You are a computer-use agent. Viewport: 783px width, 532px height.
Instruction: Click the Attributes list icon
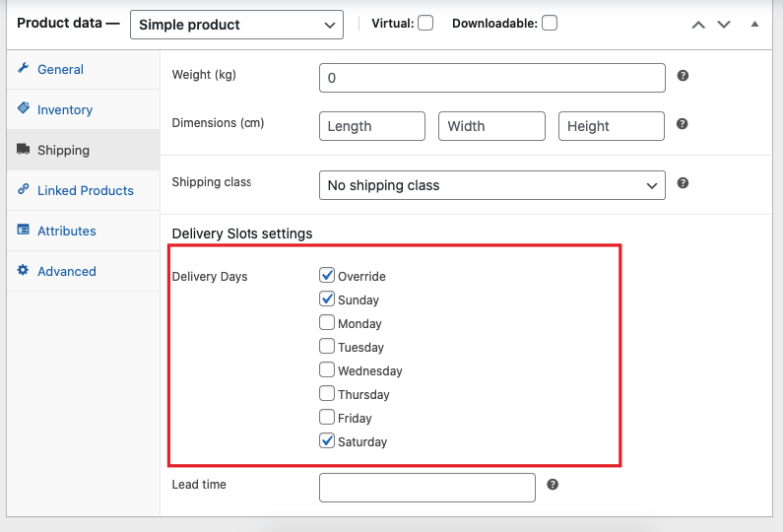point(23,230)
